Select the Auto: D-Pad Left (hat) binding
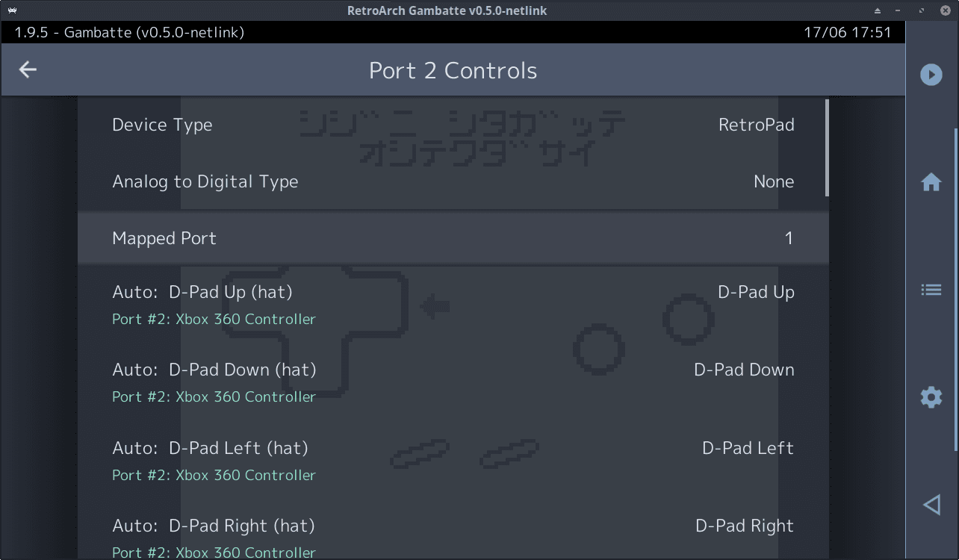The image size is (959, 560). [x=453, y=461]
